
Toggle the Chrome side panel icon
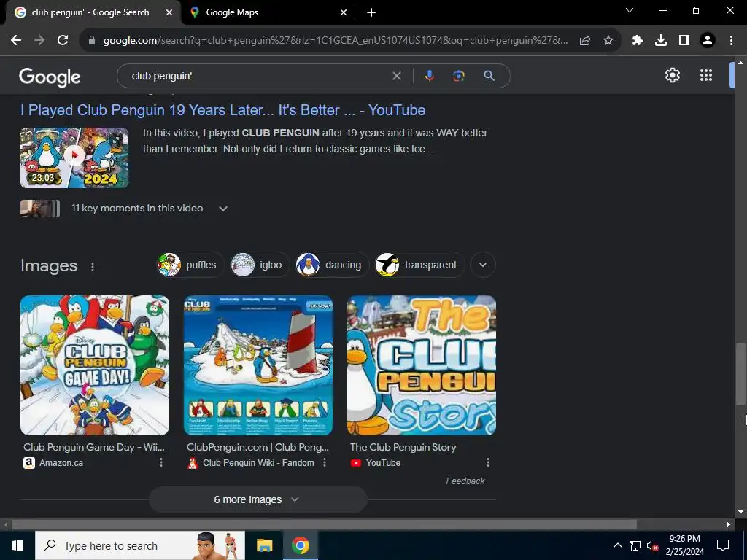[x=684, y=41]
